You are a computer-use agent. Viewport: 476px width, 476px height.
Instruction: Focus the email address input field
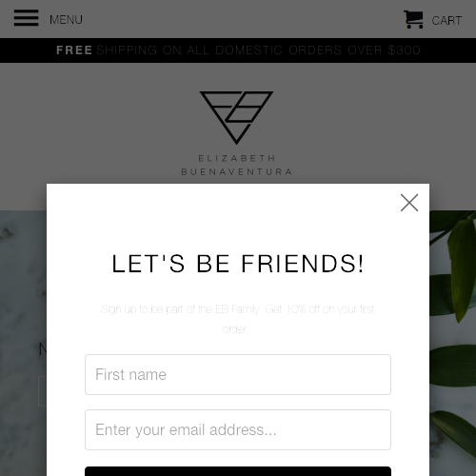tap(238, 429)
